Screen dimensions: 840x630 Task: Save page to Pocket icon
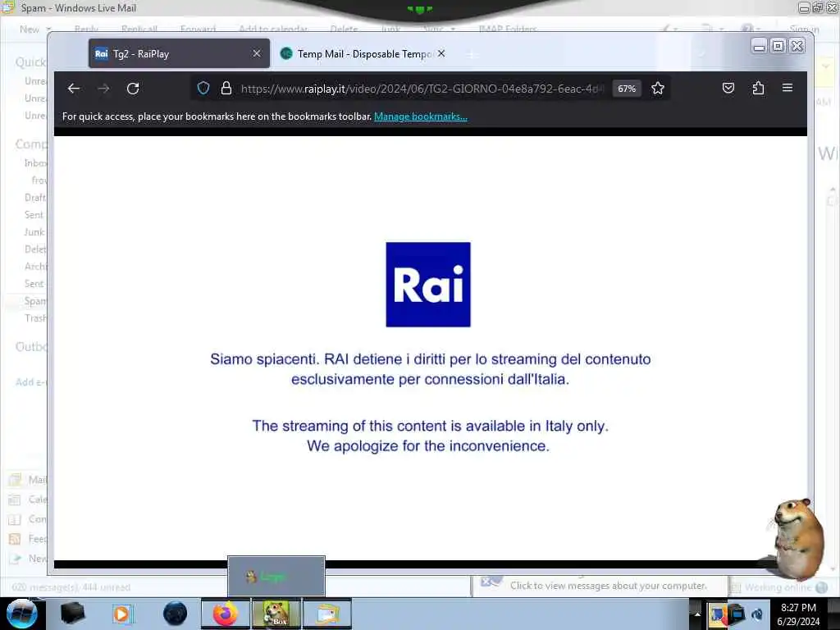pyautogui.click(x=728, y=88)
